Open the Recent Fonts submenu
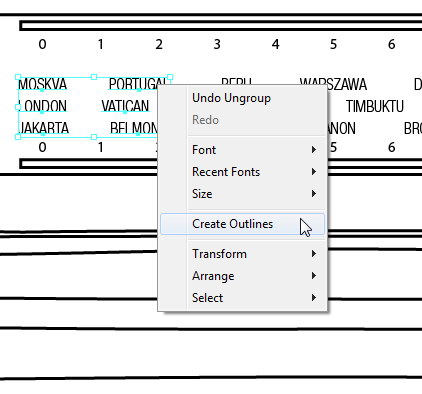This screenshot has height=394, width=422. pos(242,172)
